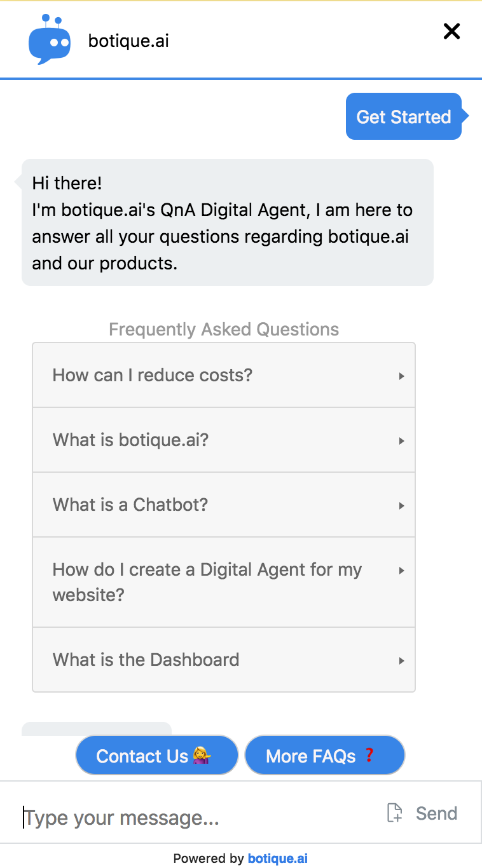Select the 'What is botique.ai?' question text
Viewport: 482px width, 868px height.
[130, 440]
